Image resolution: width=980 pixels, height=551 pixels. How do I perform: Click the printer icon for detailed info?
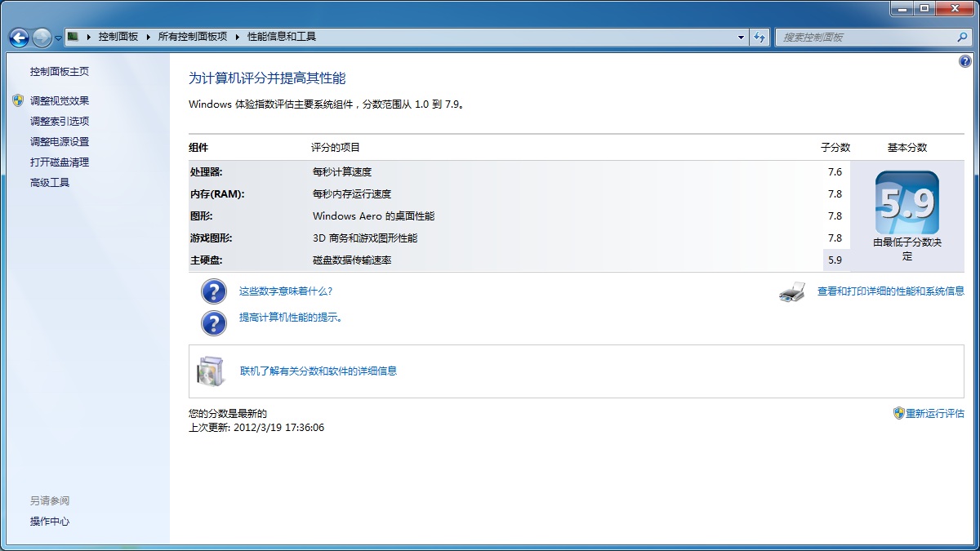coord(792,291)
